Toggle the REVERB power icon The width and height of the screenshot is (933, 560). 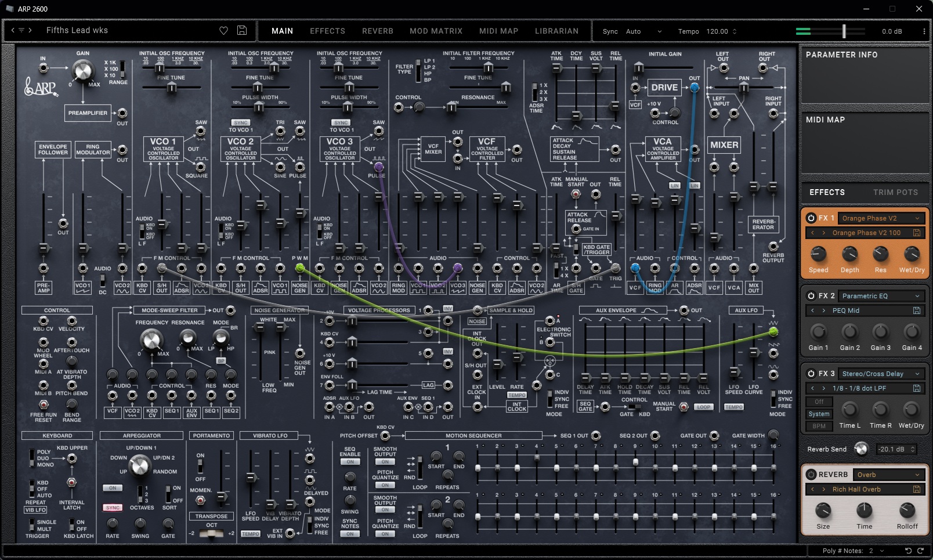(811, 475)
